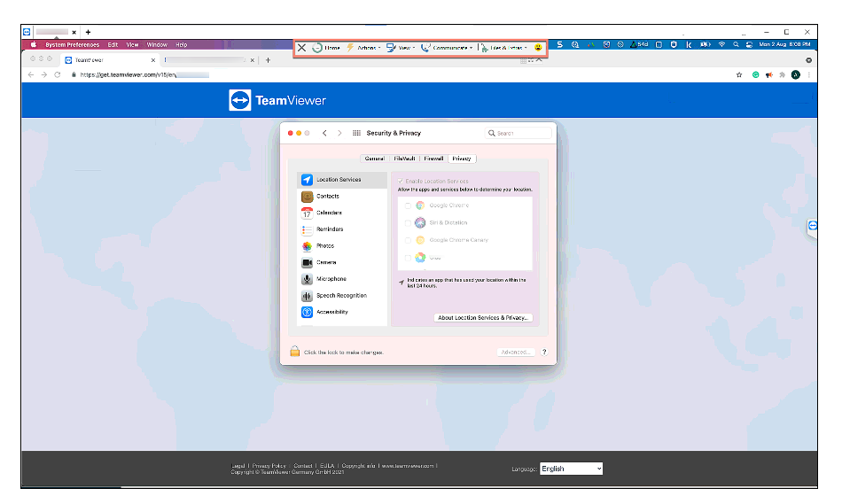Click the Chrome profile avatar
This screenshot has height=504, width=842.
pyautogui.click(x=796, y=74)
